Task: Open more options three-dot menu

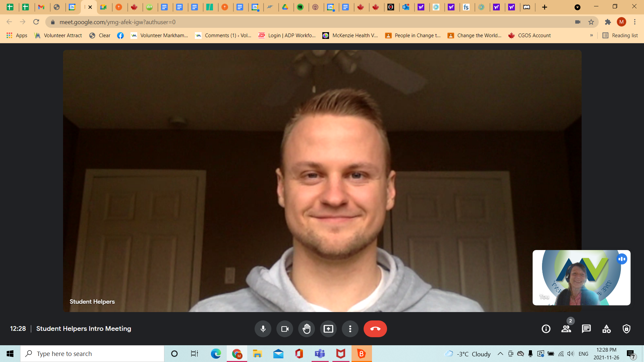Action: 350,329
